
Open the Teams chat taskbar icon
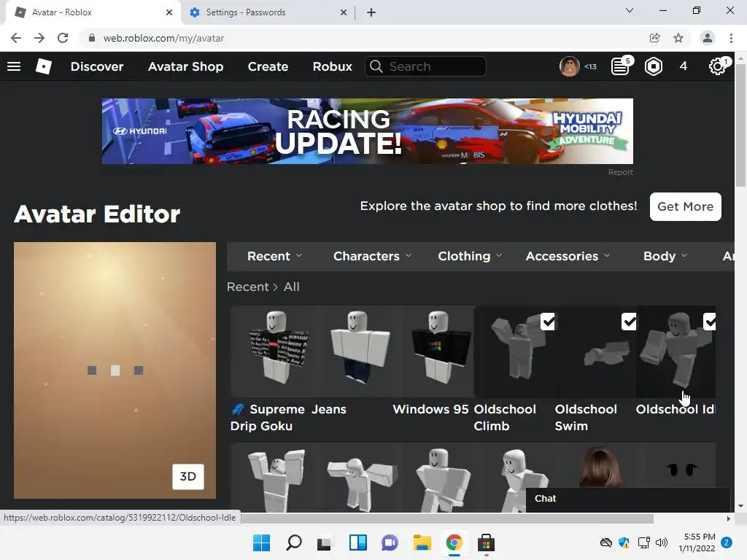390,542
